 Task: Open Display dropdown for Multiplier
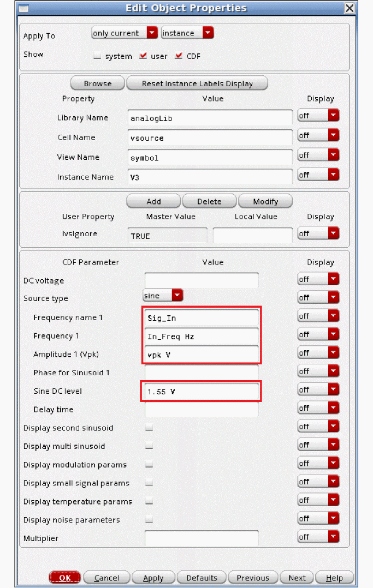(318, 537)
